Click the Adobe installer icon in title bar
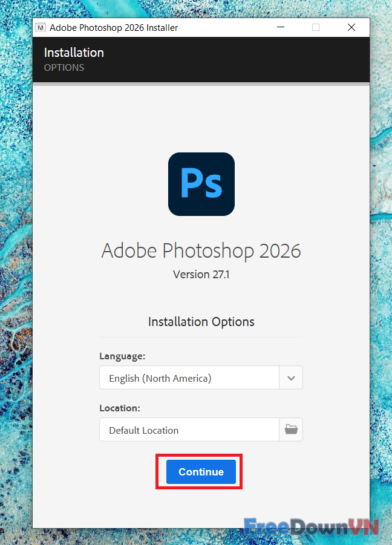This screenshot has width=392, height=545. [x=41, y=27]
